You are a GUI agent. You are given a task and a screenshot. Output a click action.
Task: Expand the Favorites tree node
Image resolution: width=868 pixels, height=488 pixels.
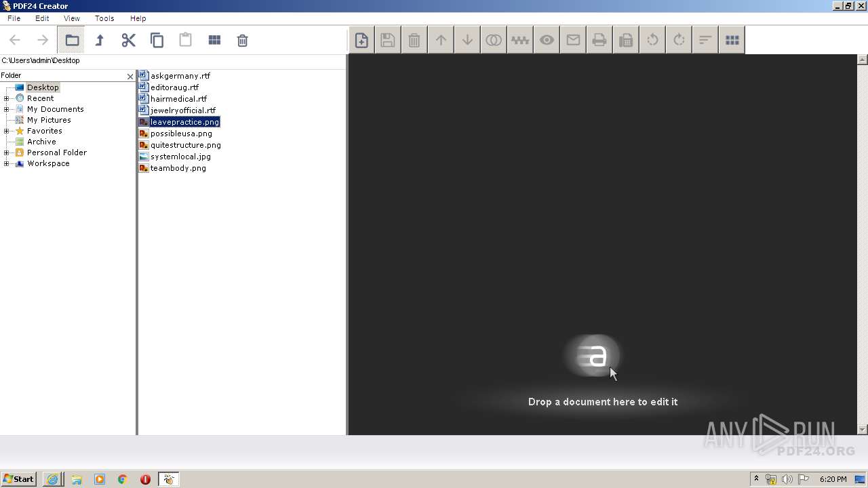[x=7, y=131]
